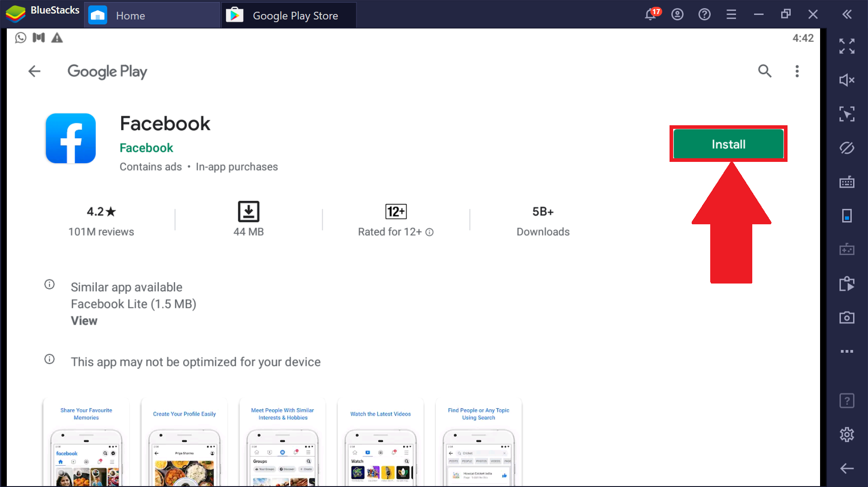Open Share Your Favourite Memories screenshot

86,442
